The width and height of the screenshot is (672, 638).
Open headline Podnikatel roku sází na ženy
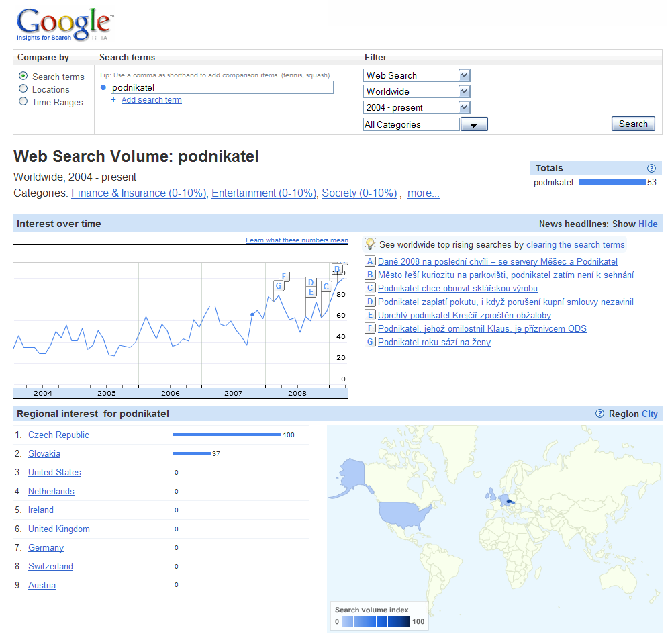tap(434, 342)
